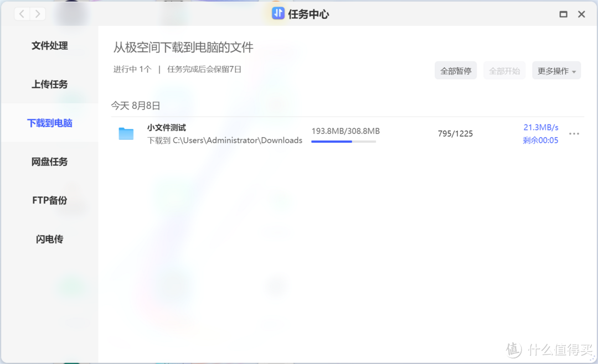Open the 闪电传 transfer section
This screenshot has height=364, width=598.
49,239
